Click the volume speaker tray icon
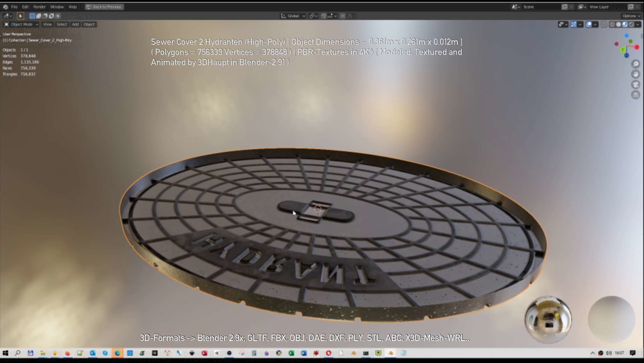Viewport: 644px width, 363px height. (609, 353)
